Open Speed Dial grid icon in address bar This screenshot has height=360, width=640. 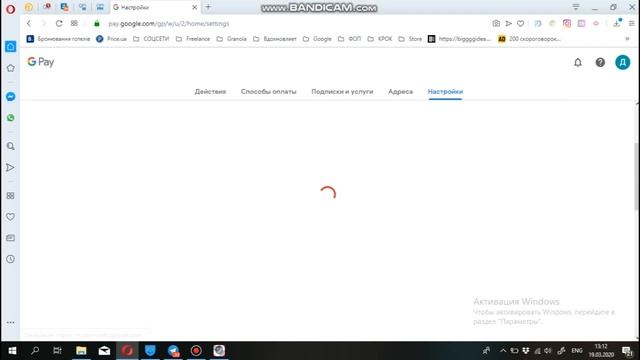pos(74,24)
